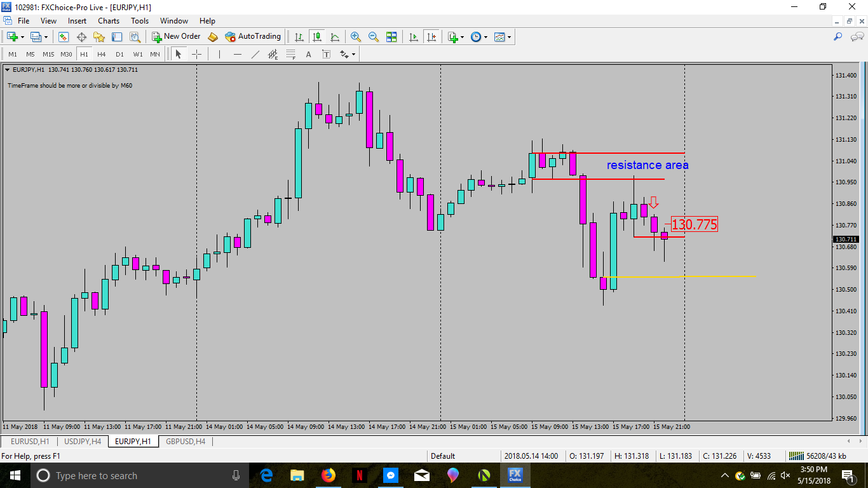Toggle the chart auto scroll button
This screenshot has height=488, width=868.
click(414, 37)
